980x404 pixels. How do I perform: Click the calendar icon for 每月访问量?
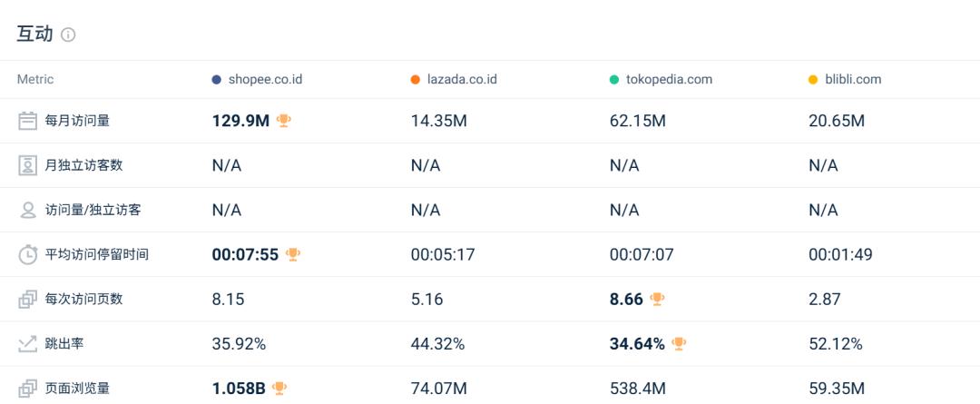pos(27,121)
